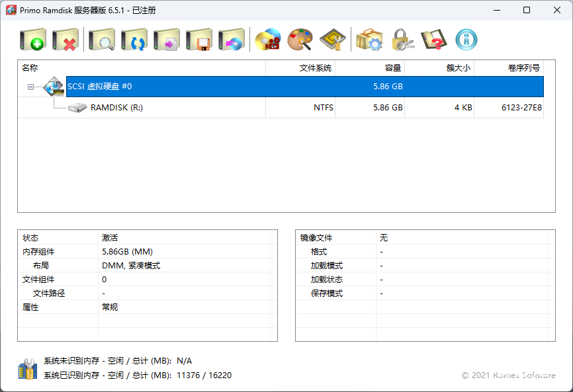Click the N/A unrecognized memory value
Image resolution: width=573 pixels, height=392 pixels.
point(184,361)
